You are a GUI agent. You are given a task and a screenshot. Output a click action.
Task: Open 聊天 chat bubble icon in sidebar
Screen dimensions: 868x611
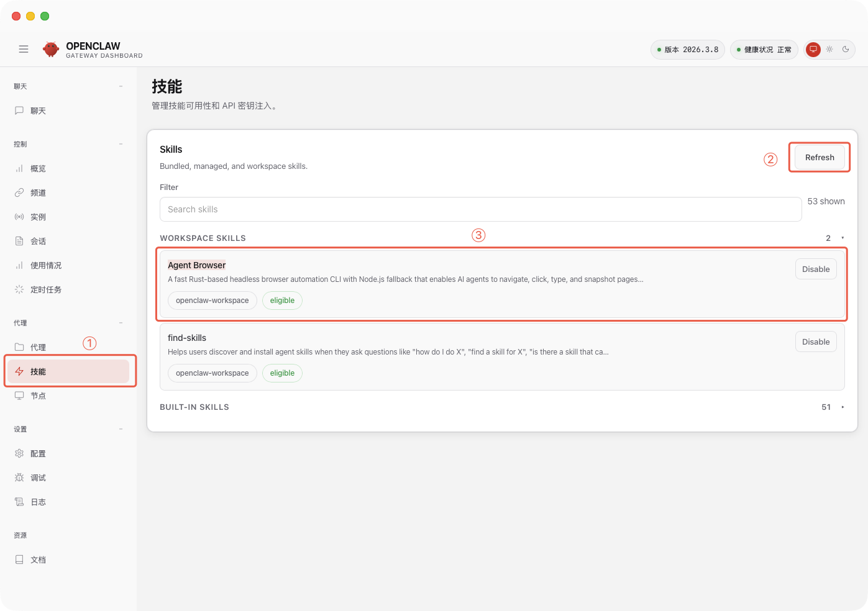(x=19, y=111)
